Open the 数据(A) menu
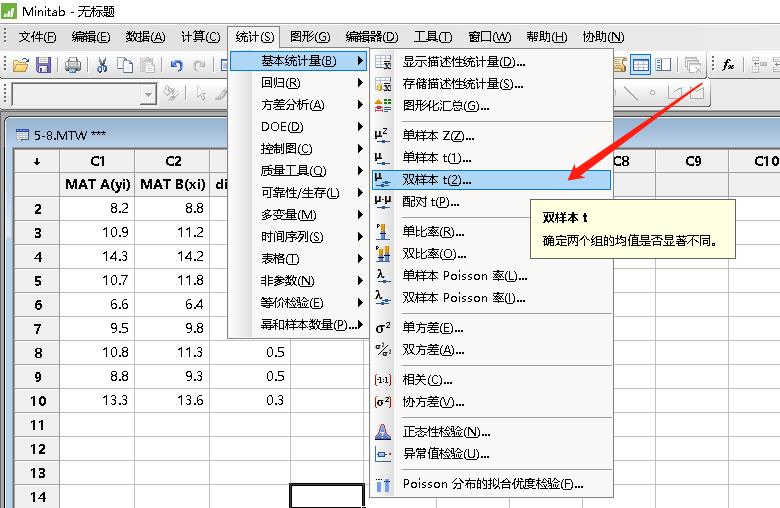Image resolution: width=780 pixels, height=508 pixels. coord(145,37)
